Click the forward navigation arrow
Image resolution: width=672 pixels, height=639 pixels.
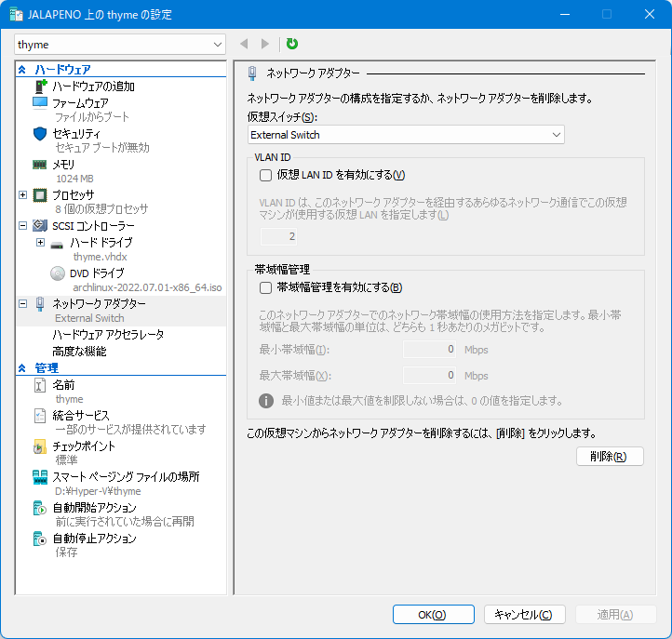(x=265, y=44)
